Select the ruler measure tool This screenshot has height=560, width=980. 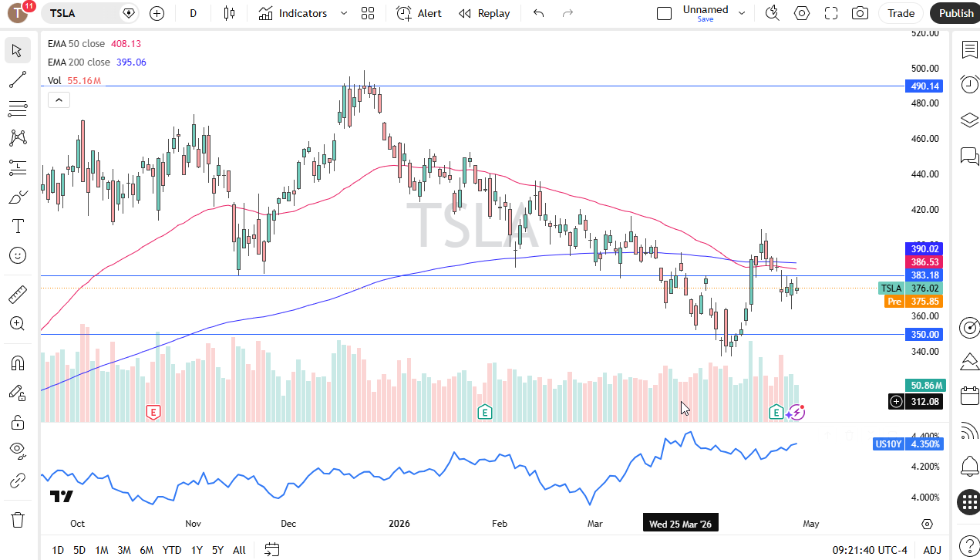(x=18, y=295)
